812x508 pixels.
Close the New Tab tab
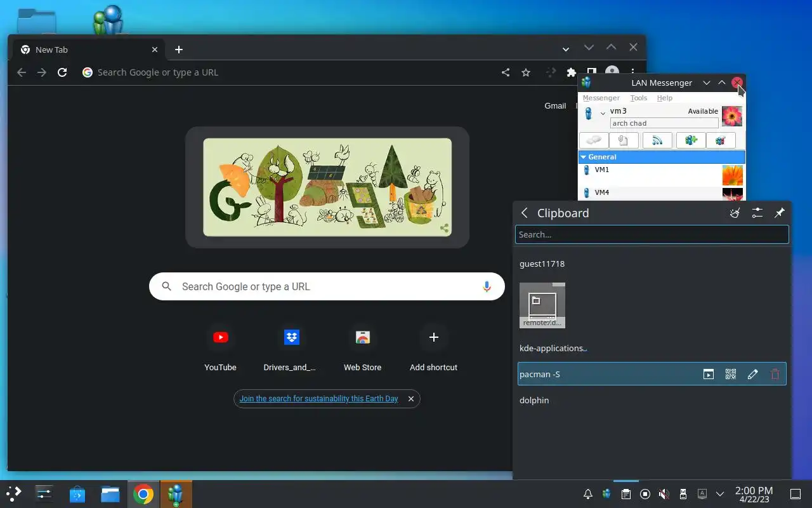click(155, 50)
